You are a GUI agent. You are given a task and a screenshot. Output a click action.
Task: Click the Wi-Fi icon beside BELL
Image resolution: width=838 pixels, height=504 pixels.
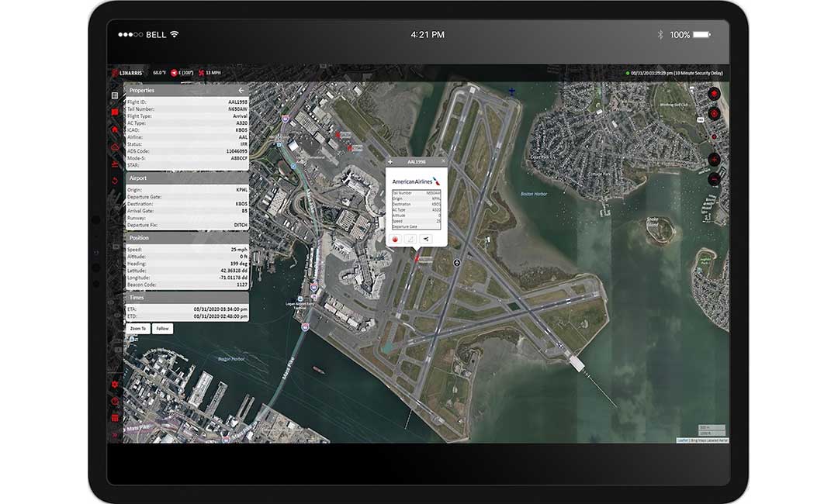point(175,34)
